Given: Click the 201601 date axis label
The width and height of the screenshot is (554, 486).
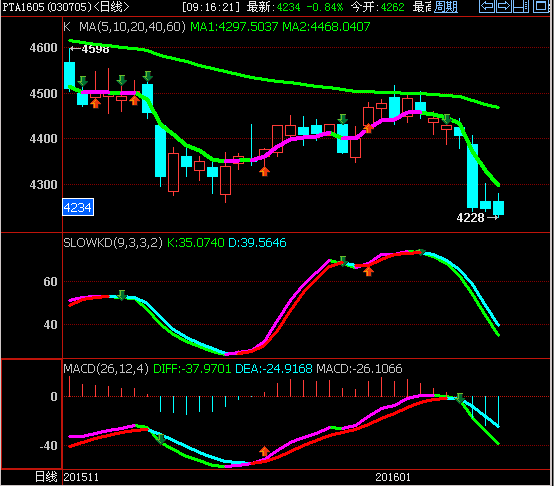Looking at the screenshot, I should coord(393,478).
